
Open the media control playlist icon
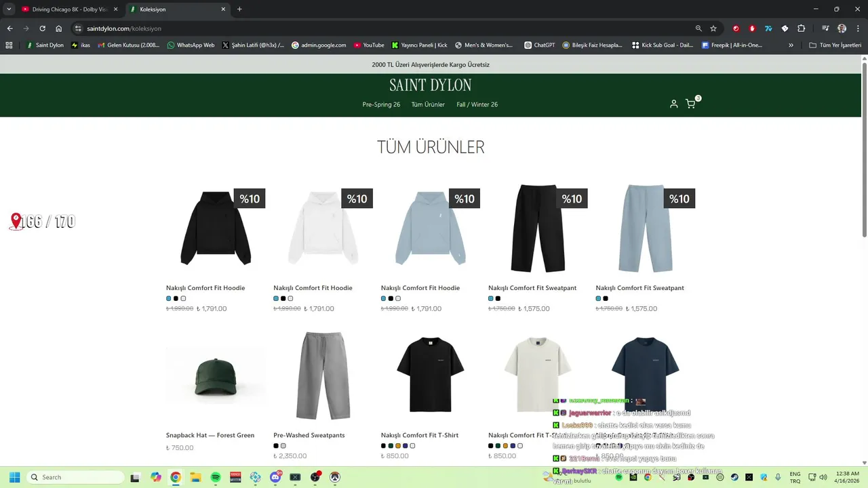(x=825, y=28)
